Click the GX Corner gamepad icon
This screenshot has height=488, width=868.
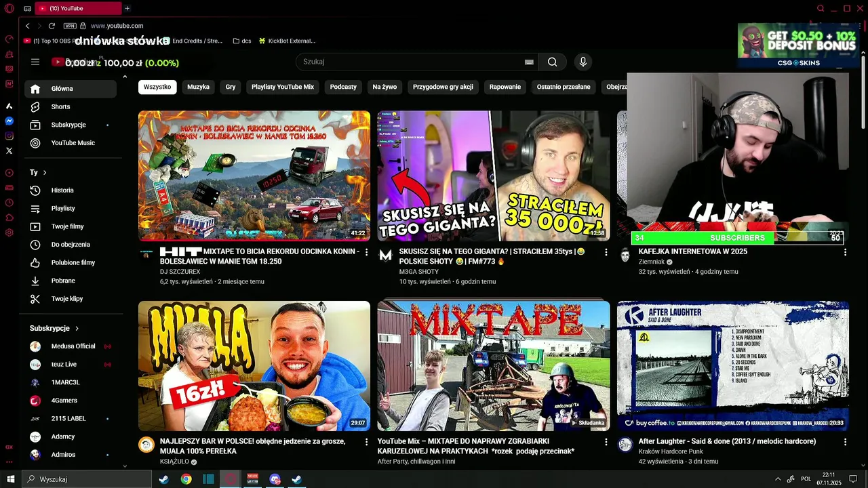[x=27, y=8]
